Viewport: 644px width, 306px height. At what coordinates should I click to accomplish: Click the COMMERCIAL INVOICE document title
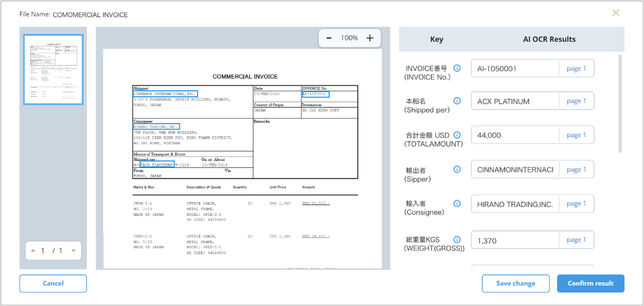pos(245,77)
